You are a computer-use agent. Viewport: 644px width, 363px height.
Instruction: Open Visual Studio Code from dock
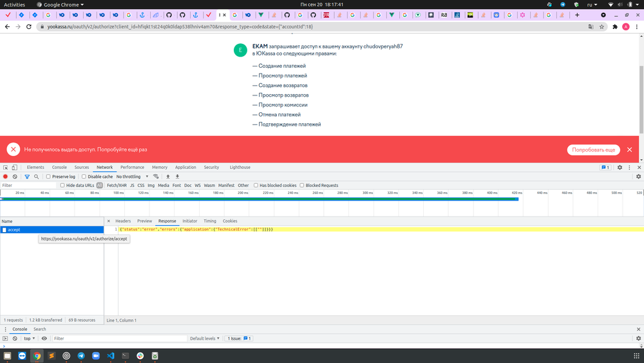click(111, 356)
